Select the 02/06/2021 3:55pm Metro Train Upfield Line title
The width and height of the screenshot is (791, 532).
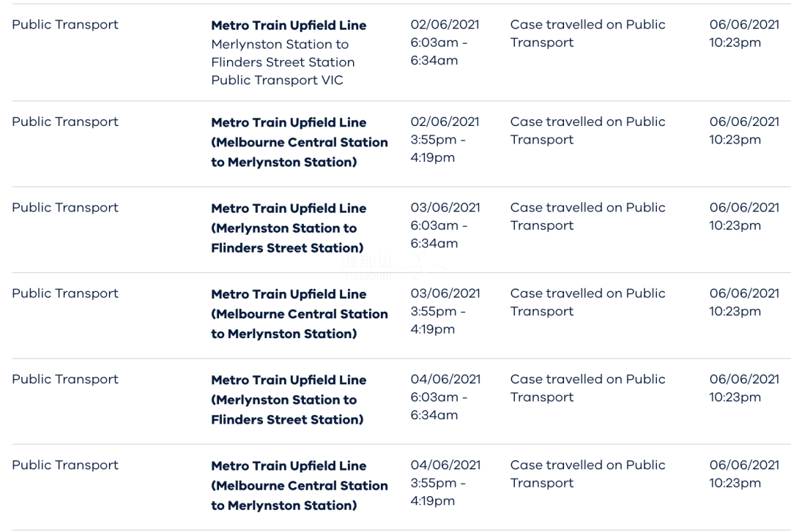pyautogui.click(x=289, y=122)
